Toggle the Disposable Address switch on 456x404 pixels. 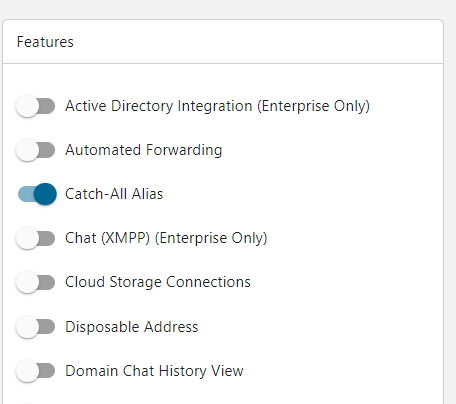click(36, 327)
